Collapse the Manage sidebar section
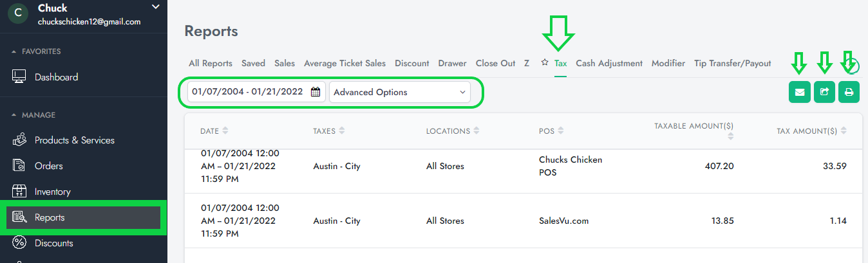Viewport: 868px width, 263px height. point(14,115)
